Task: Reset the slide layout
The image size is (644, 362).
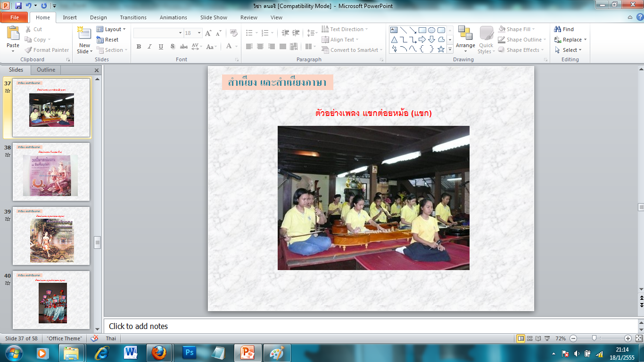Action: tap(107, 40)
